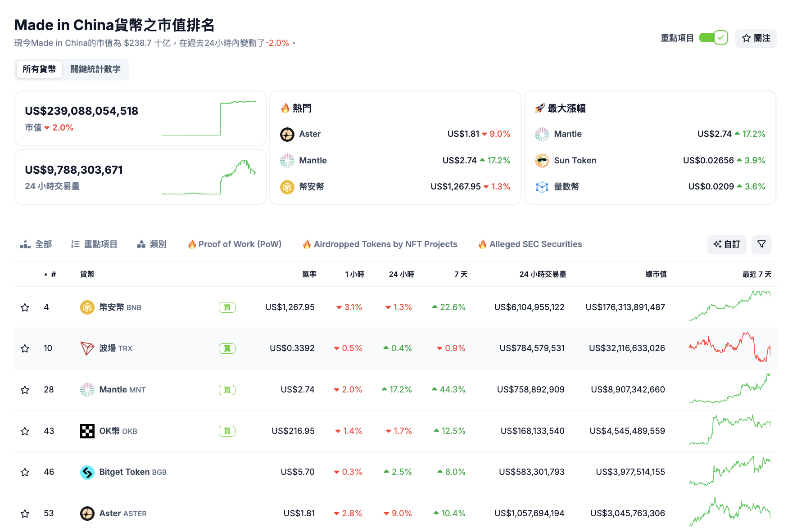Click the 幣安幣 coin logo in 熱門 section
This screenshot has height=532, width=797.
287,186
